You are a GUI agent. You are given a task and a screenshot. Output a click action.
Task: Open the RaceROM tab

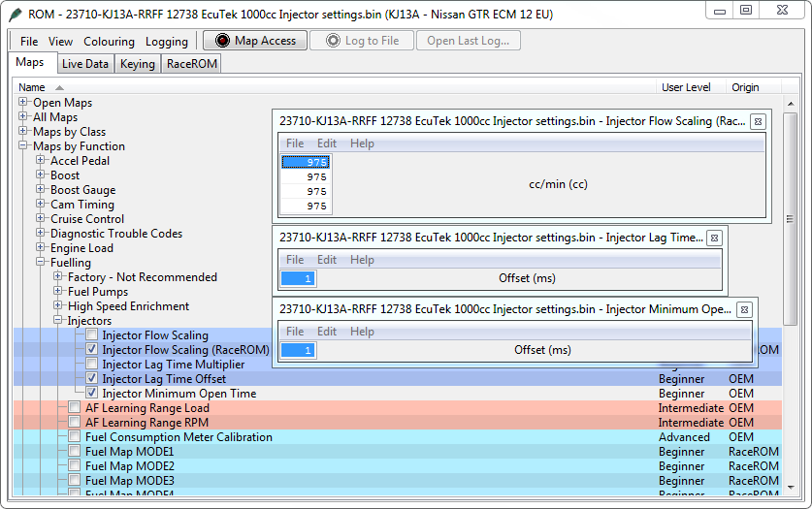(x=191, y=64)
